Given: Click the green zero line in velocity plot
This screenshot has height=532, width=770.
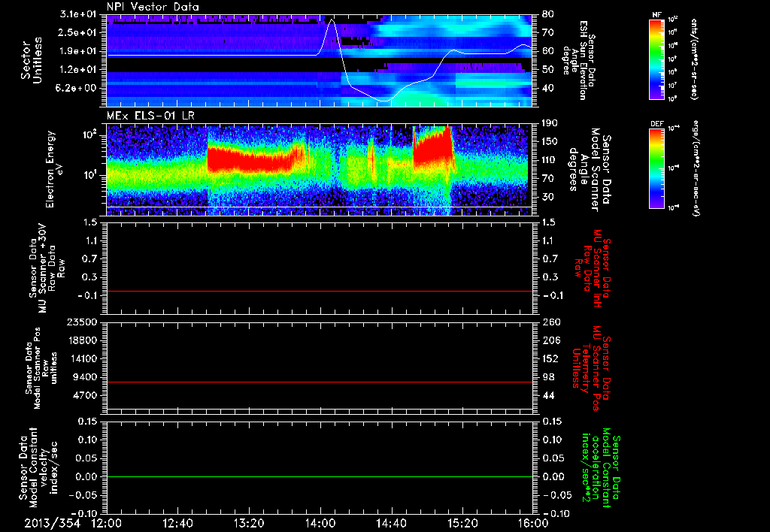Looking at the screenshot, I should [x=320, y=476].
